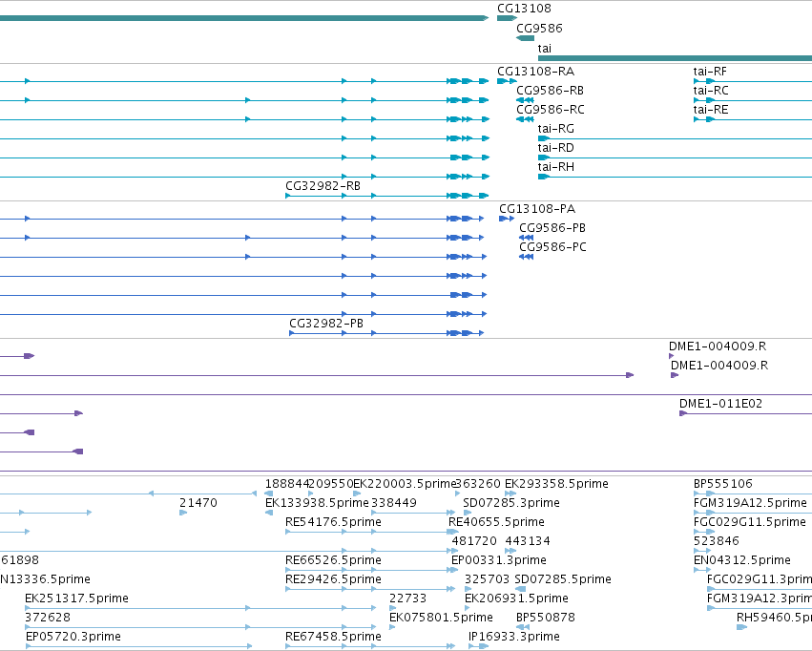Select EST label RE67458.5prime

334,637
